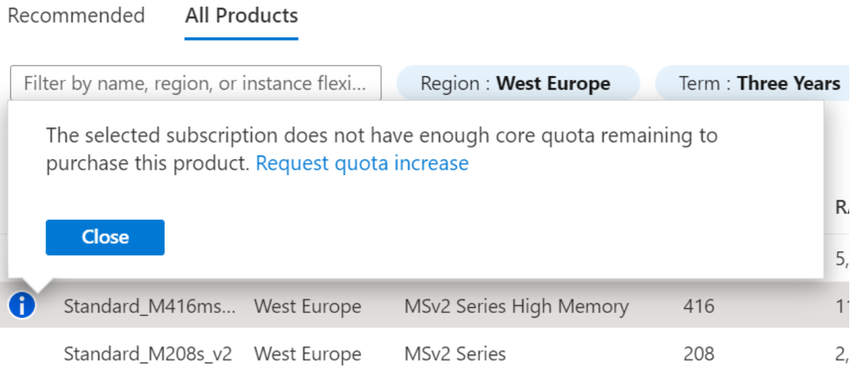Click the partially visible RA column header
The height and width of the screenshot is (370, 868).
pyautogui.click(x=841, y=208)
